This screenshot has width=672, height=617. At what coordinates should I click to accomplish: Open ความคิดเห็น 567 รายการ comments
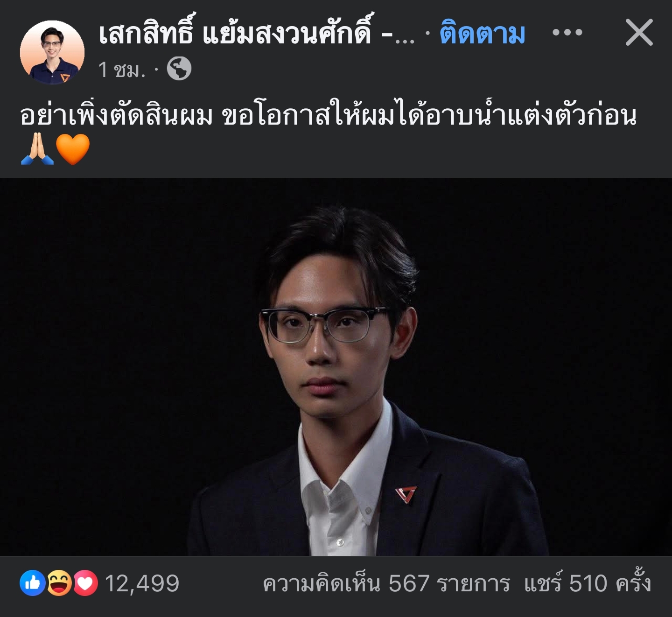tap(386, 583)
